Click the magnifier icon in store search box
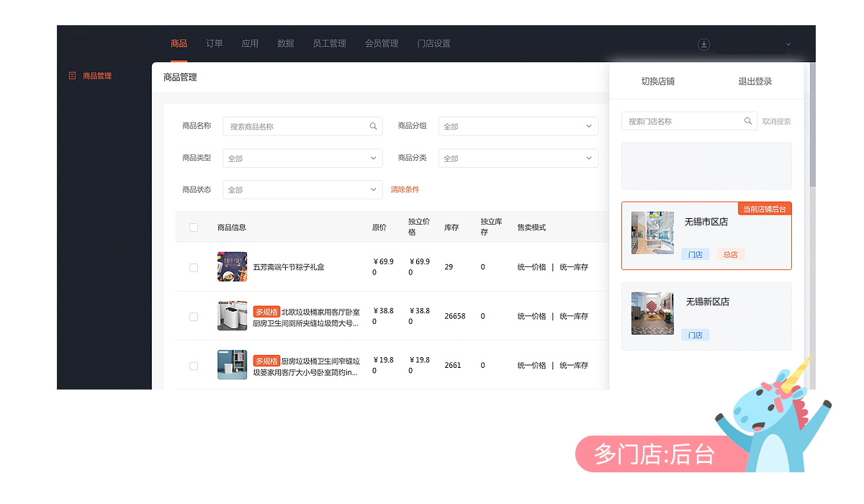The image size is (864, 504). 748,121
